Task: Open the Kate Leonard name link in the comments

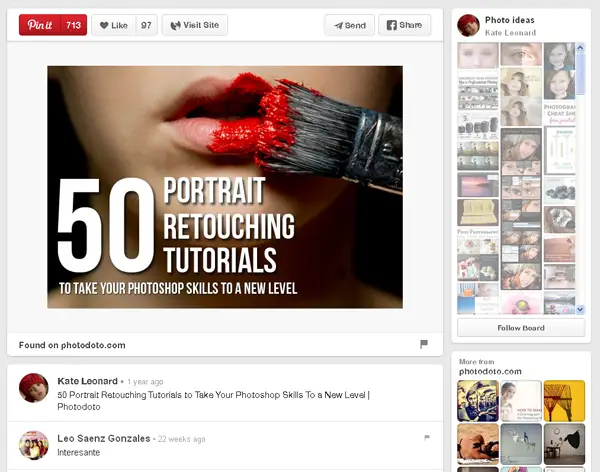Action: [87, 381]
